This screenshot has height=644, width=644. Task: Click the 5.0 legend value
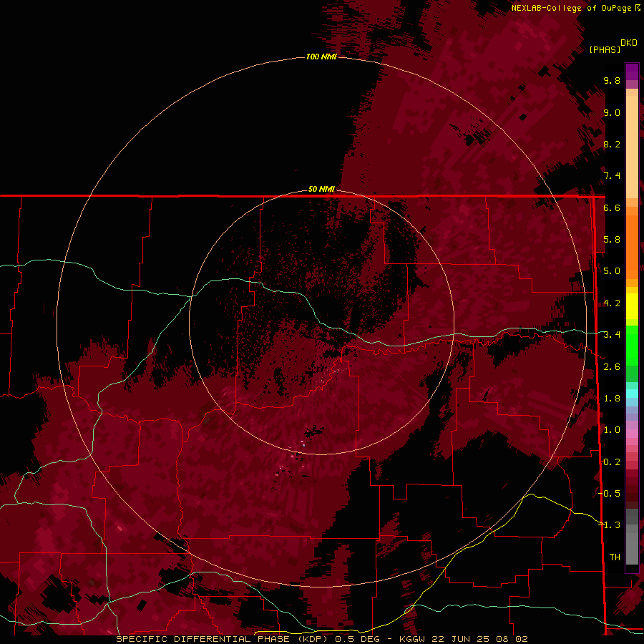coord(612,271)
